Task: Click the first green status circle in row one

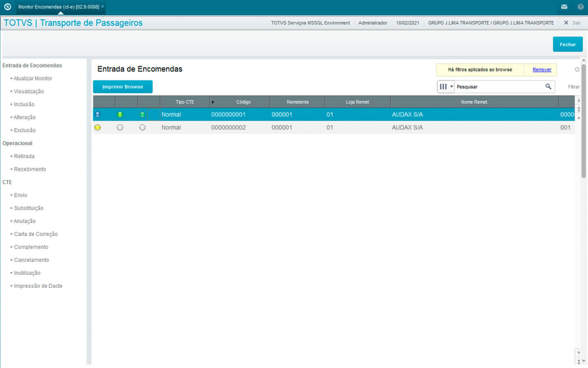Action: pyautogui.click(x=120, y=114)
